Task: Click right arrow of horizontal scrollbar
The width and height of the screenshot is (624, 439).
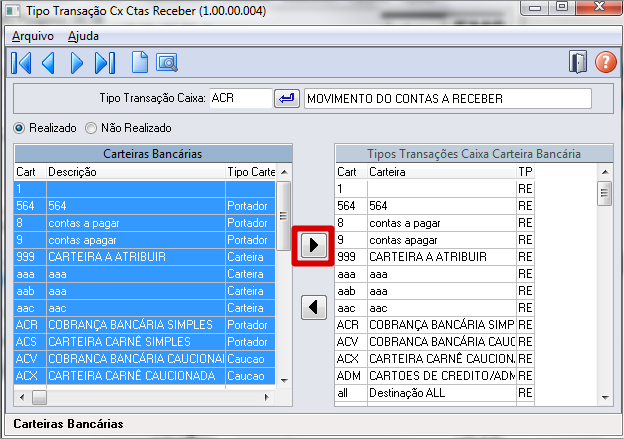Action: point(267,397)
